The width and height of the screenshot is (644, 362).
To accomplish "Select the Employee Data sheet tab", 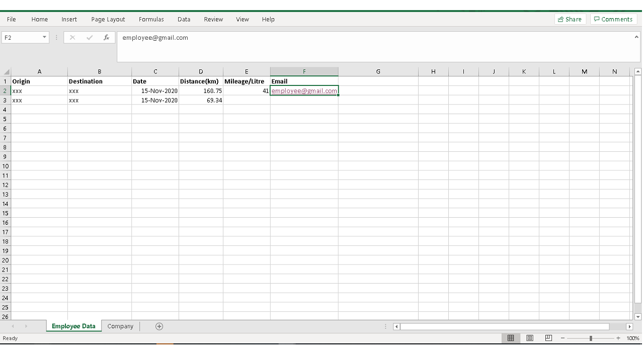I will (x=73, y=326).
